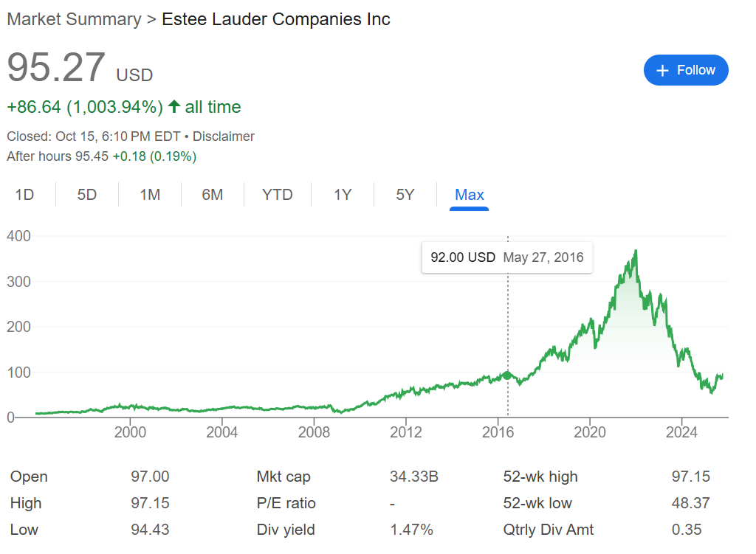Viewport: 756px width, 554px height.
Task: Show the 1M price history
Action: click(150, 195)
